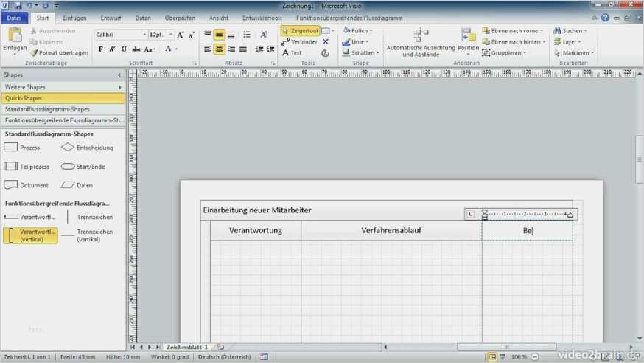Image resolution: width=644 pixels, height=363 pixels.
Task: Select the Dokument shape
Action: click(x=27, y=185)
